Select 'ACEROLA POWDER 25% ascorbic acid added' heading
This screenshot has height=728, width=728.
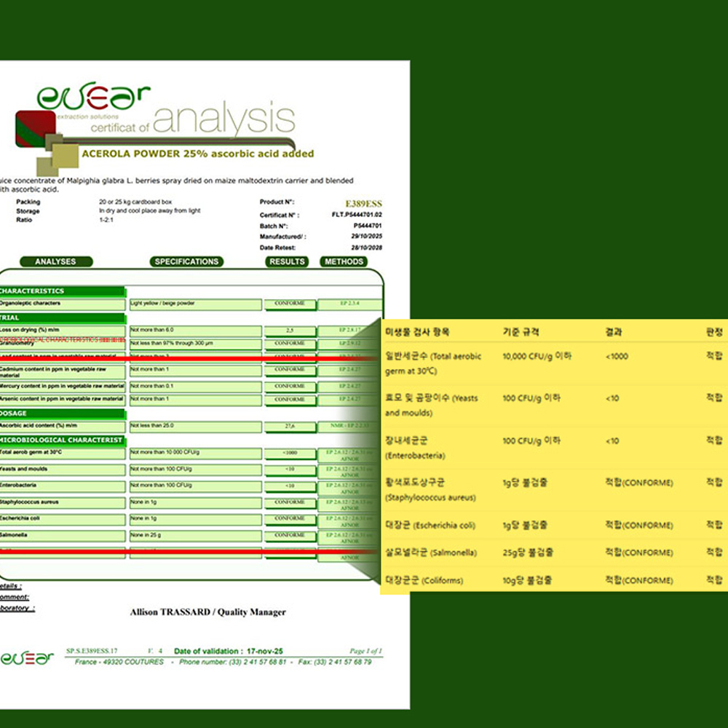point(198,154)
